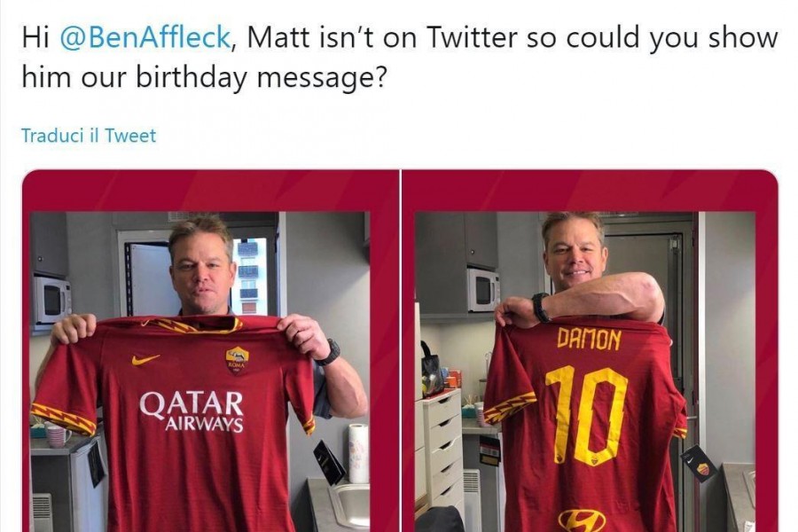Click the Nike swoosh on the front jersey
Image resolution: width=798 pixels, height=532 pixels.
click(x=145, y=359)
